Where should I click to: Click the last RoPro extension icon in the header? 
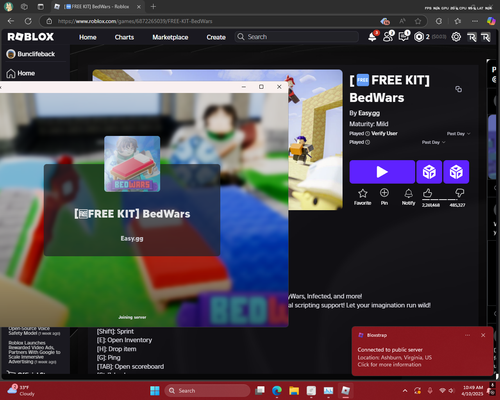click(486, 37)
